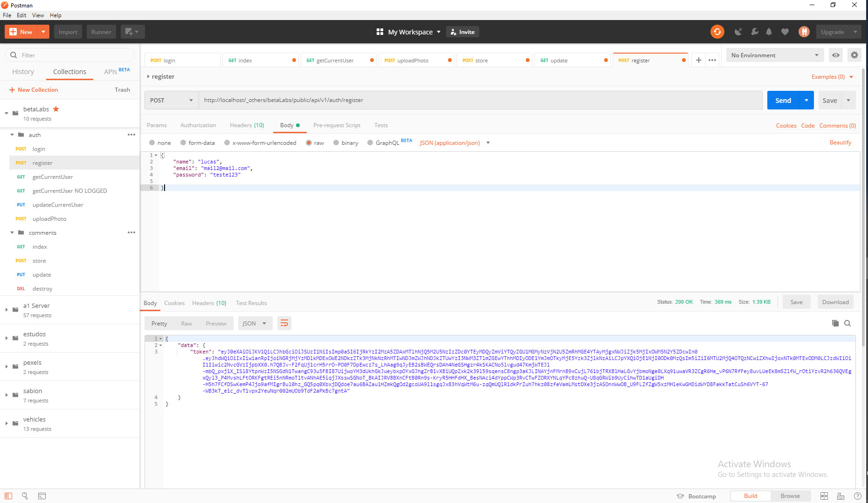This screenshot has height=503, width=868.
Task: Open the help question mark icon
Action: click(857, 496)
